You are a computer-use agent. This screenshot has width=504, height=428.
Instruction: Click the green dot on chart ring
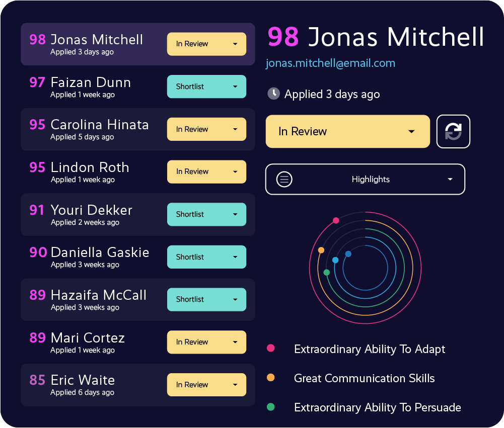click(x=327, y=273)
